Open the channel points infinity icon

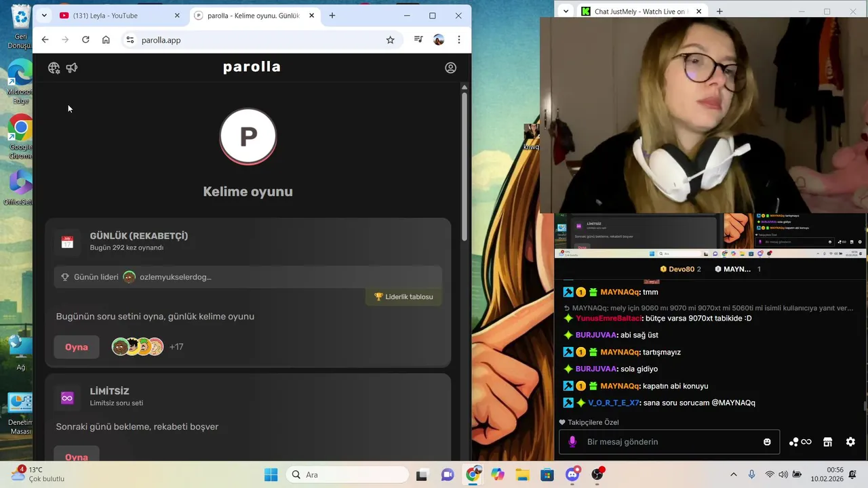800,442
